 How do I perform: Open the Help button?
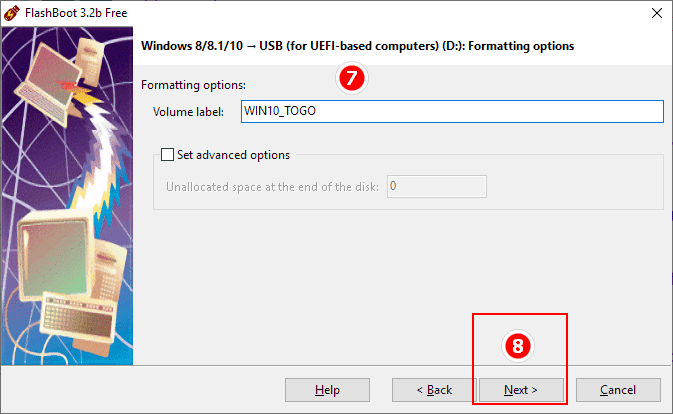pos(327,390)
